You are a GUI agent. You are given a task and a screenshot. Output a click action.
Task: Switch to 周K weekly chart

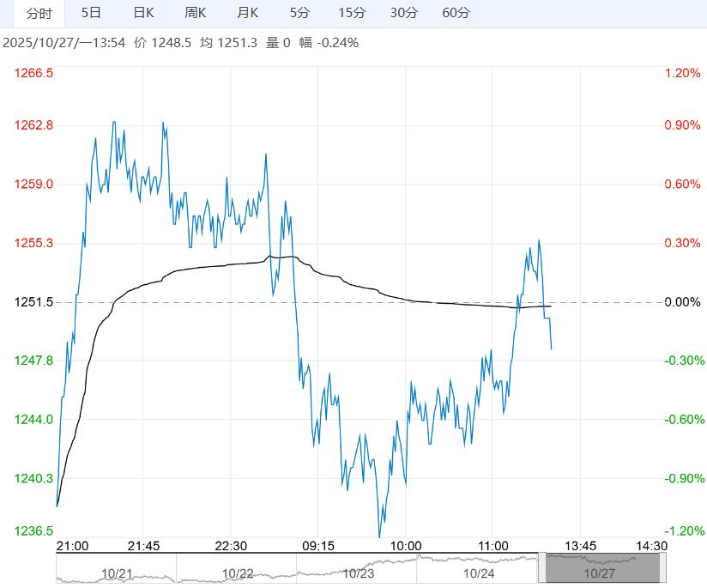tap(196, 13)
